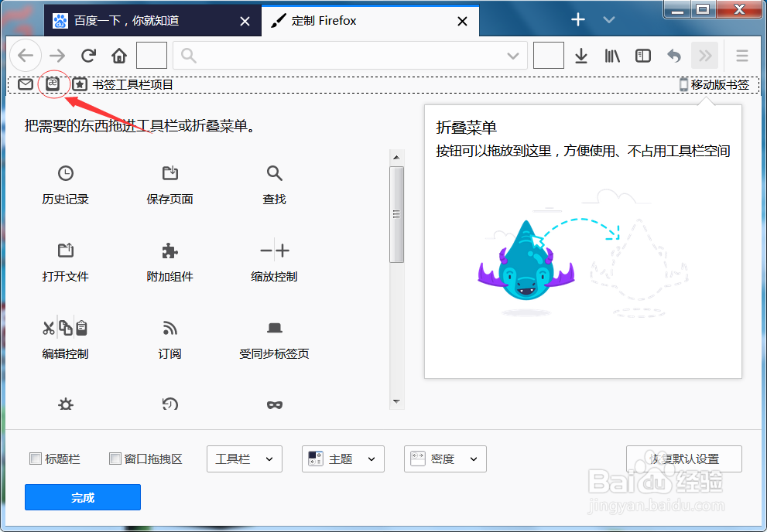The height and width of the screenshot is (532, 767).
Task: Click the Home icon in toolbar
Action: (119, 56)
